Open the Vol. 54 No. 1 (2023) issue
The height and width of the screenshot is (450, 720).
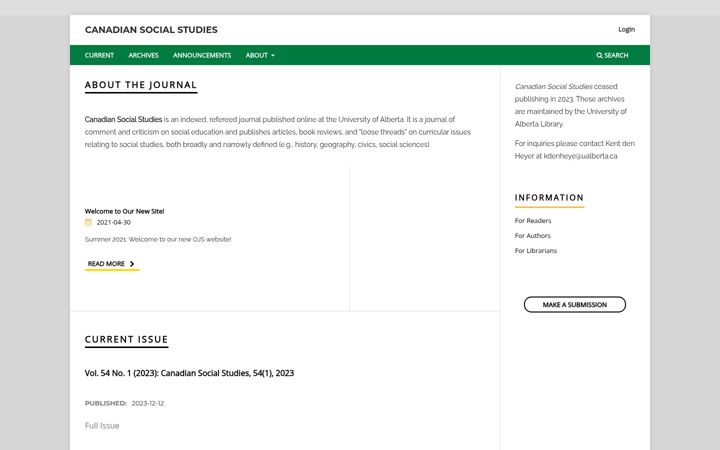coord(189,373)
